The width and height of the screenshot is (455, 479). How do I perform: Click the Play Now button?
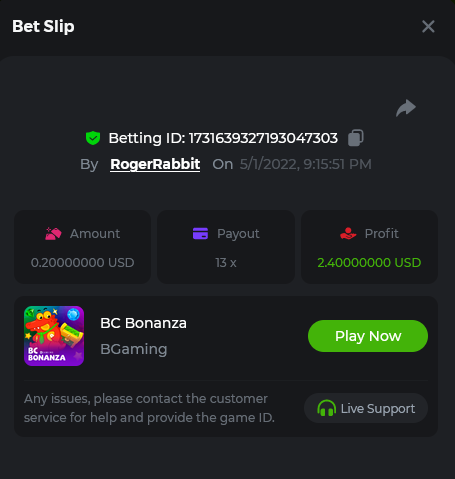[x=368, y=336]
